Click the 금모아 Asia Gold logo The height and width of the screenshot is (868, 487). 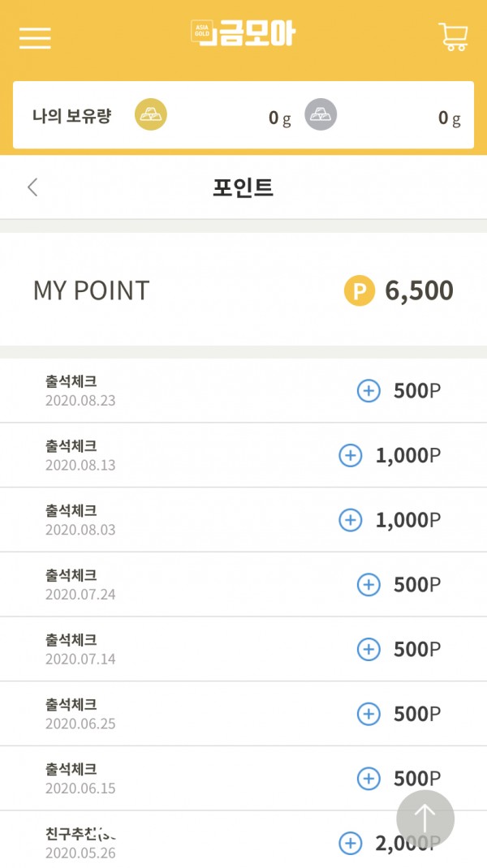tap(243, 33)
